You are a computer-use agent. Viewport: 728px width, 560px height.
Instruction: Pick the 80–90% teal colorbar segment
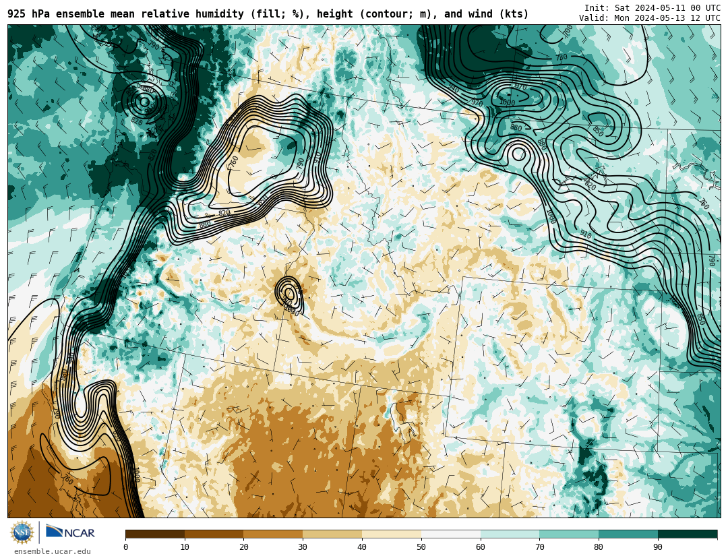[x=628, y=534]
